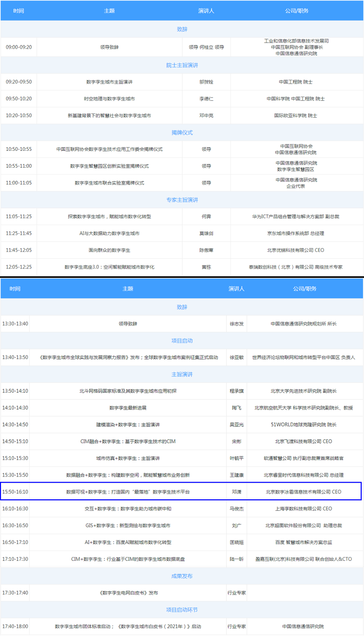Image resolution: width=364 pixels, height=636 pixels.
Task: Select topic 'GIS+数字孪生：新型测绘与数字孪生城市'
Action: (128, 526)
